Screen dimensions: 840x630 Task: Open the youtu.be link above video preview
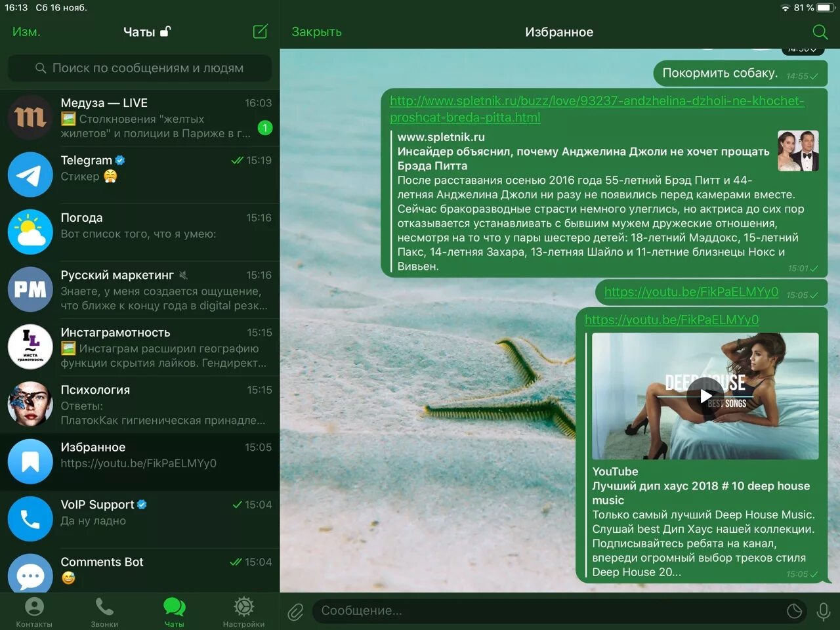pos(671,320)
